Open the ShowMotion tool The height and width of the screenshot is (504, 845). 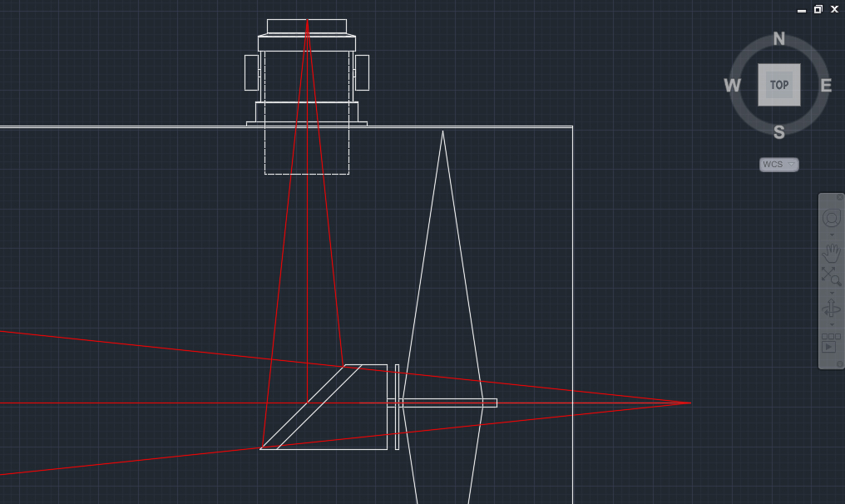[831, 343]
